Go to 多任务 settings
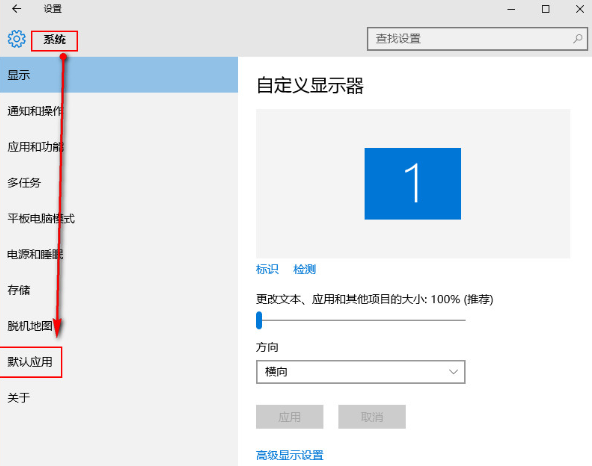This screenshot has width=592, height=466. (x=119, y=182)
